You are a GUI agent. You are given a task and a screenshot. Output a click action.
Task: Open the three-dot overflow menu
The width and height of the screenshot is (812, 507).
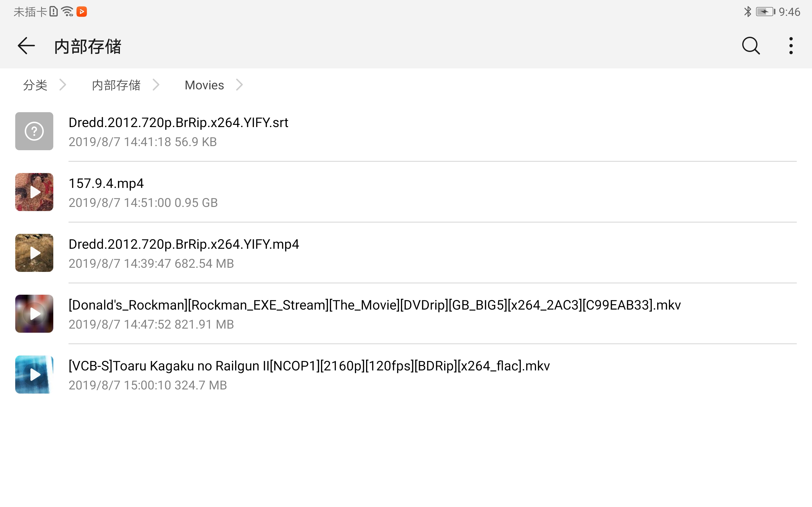791,46
